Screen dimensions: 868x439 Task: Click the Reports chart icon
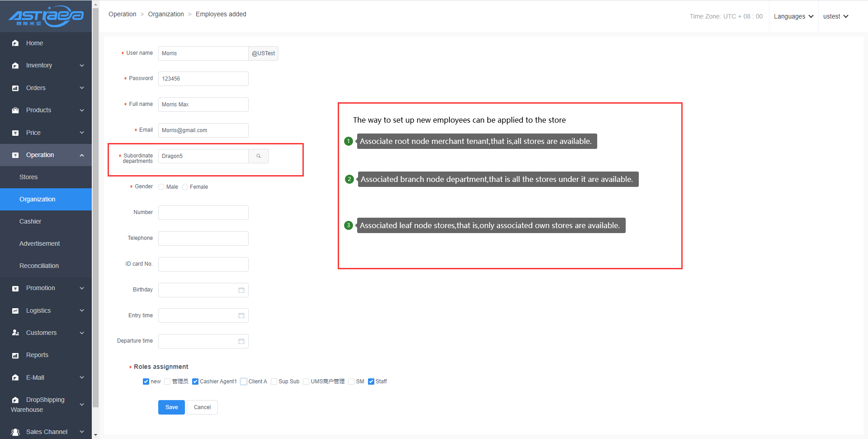[15, 355]
